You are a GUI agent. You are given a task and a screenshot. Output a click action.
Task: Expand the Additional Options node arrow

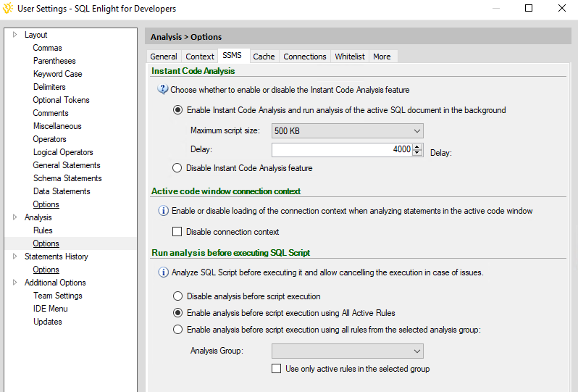click(x=14, y=283)
